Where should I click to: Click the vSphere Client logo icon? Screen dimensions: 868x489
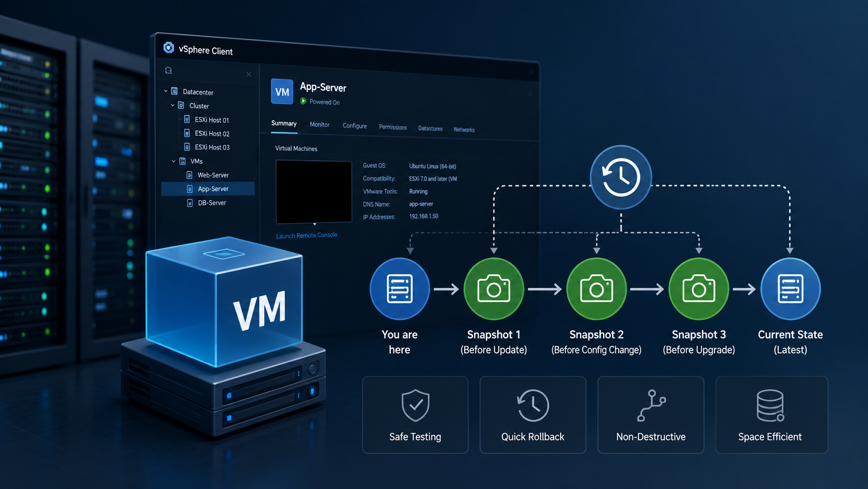(169, 48)
